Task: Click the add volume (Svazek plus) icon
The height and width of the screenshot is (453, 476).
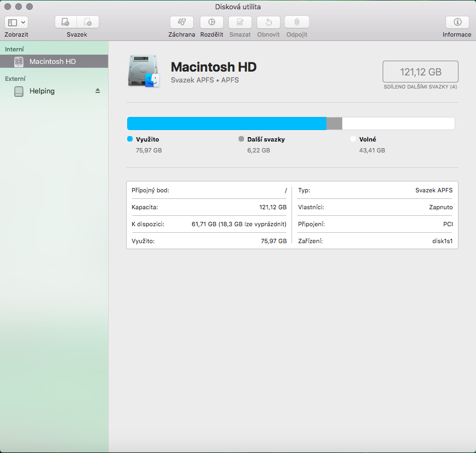Action: [66, 22]
